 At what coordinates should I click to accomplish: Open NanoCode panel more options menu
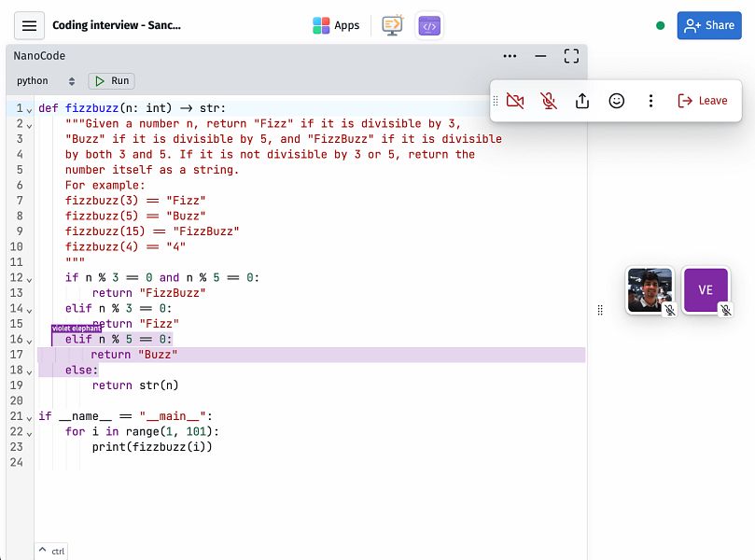[510, 56]
